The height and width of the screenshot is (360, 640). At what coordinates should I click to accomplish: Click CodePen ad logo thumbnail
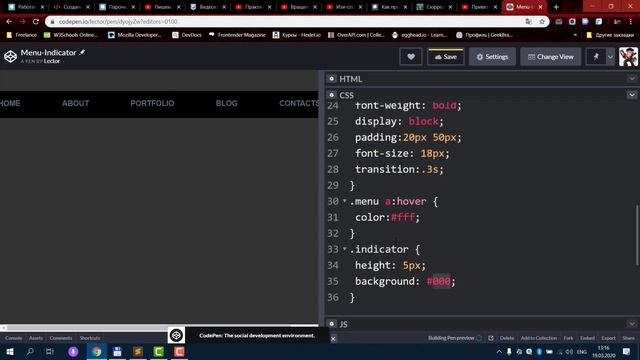[176, 335]
